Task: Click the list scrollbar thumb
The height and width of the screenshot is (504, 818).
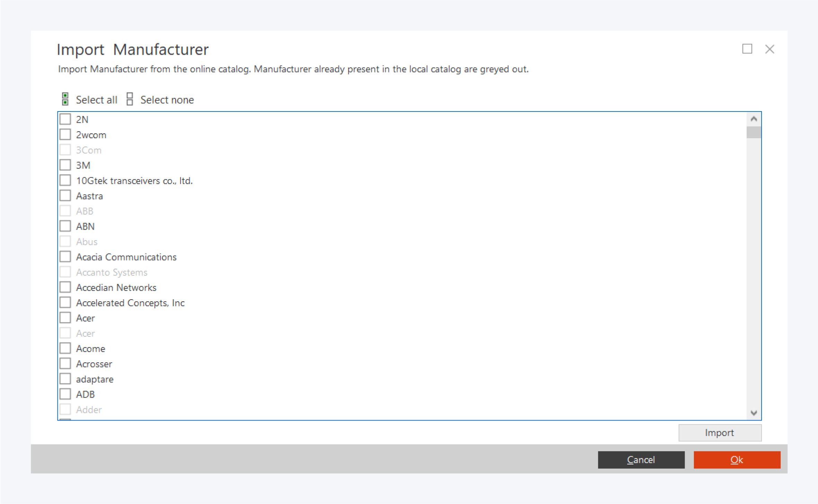Action: (x=754, y=132)
